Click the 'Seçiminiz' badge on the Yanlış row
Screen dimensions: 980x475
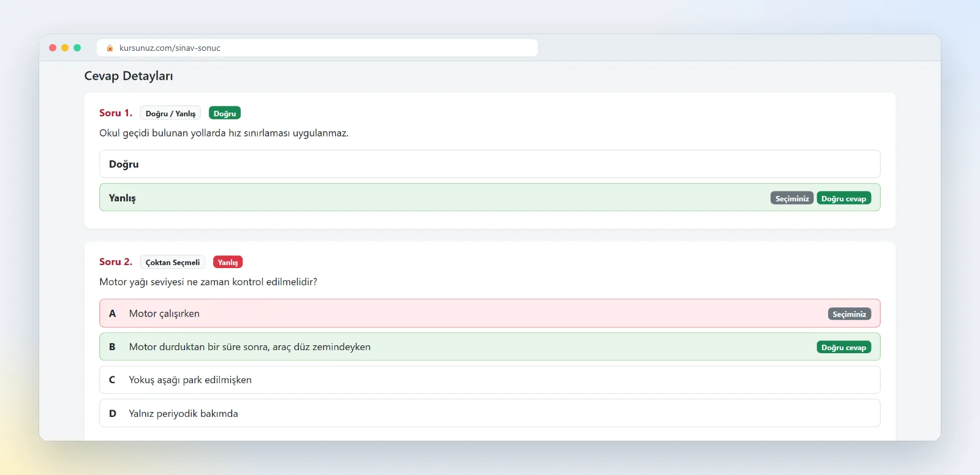pos(792,198)
